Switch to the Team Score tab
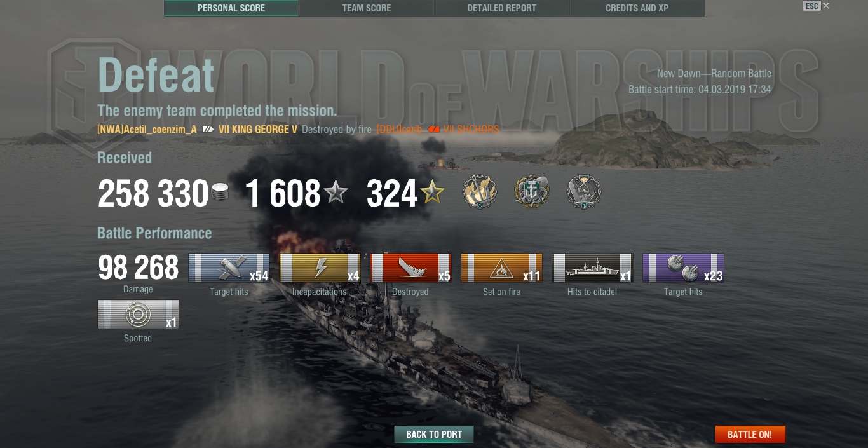The image size is (868, 448). click(x=367, y=8)
